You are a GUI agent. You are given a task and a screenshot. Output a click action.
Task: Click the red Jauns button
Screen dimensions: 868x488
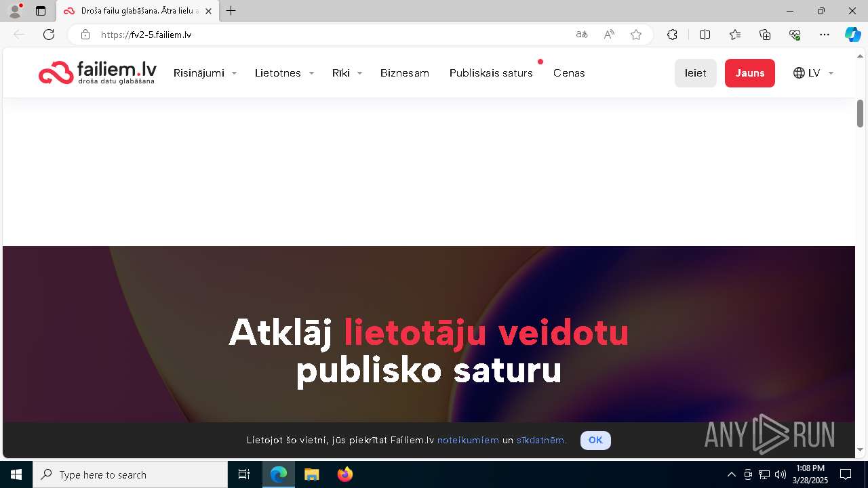(x=750, y=73)
